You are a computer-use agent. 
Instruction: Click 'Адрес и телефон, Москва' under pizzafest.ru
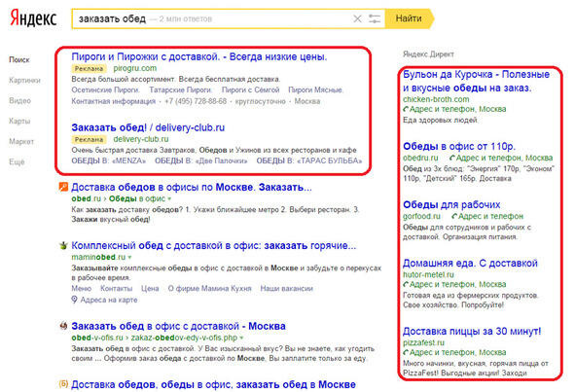[457, 352]
